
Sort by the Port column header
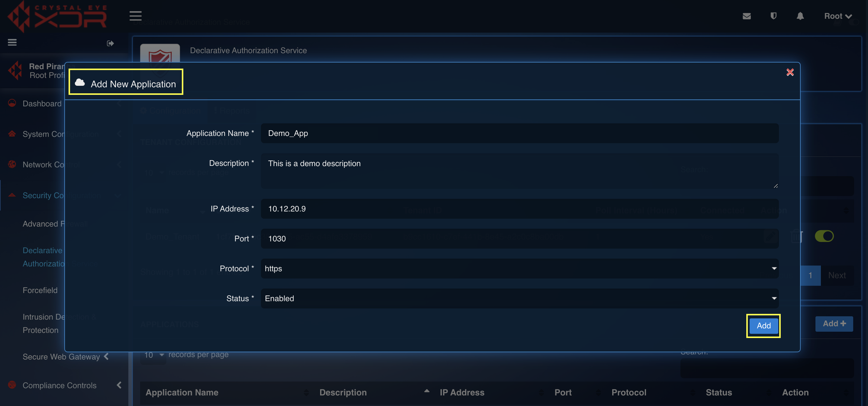point(563,392)
